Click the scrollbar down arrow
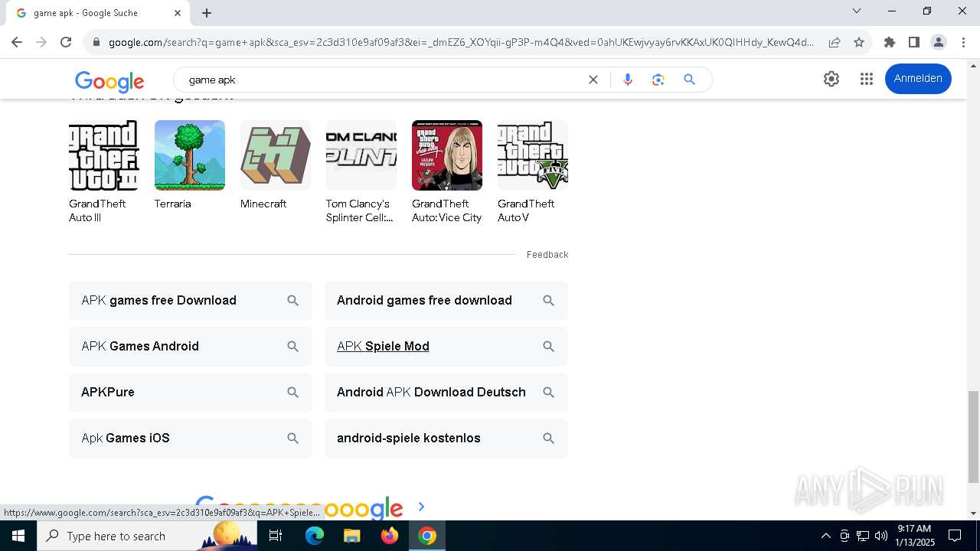Image resolution: width=980 pixels, height=551 pixels. [x=973, y=514]
